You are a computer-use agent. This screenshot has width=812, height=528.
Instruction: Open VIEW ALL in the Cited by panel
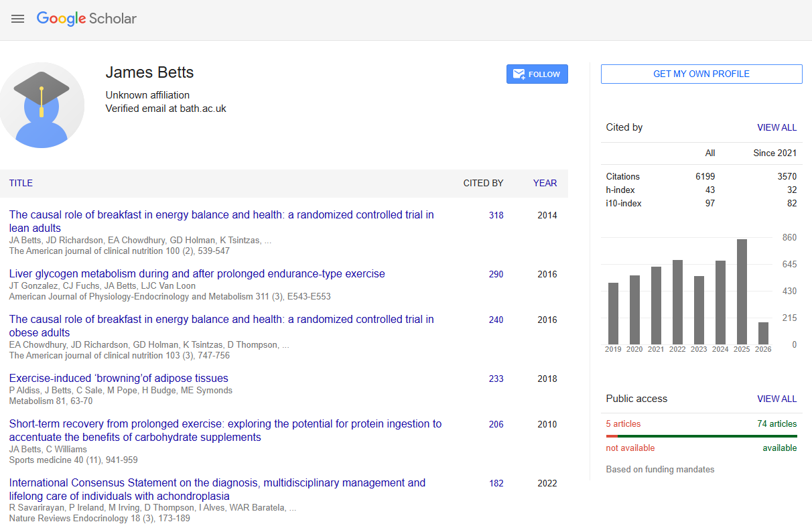[x=776, y=127]
